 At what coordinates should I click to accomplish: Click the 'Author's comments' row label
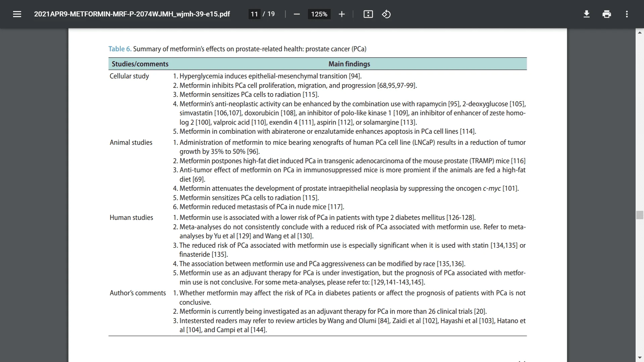point(138,293)
